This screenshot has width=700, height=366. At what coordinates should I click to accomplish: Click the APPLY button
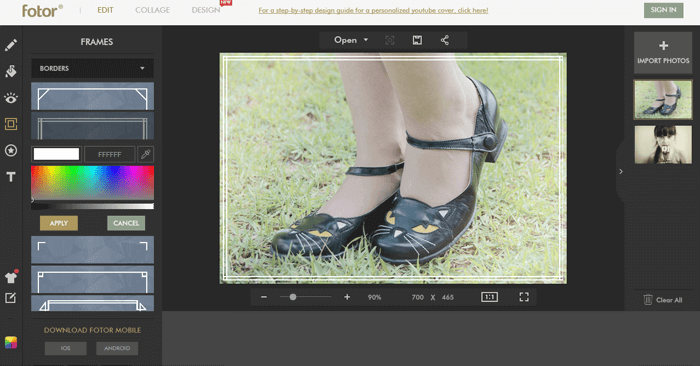pyautogui.click(x=59, y=223)
